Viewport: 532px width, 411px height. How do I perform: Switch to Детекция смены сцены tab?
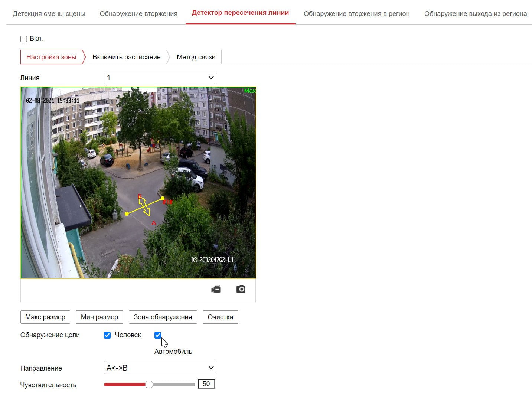click(x=49, y=14)
